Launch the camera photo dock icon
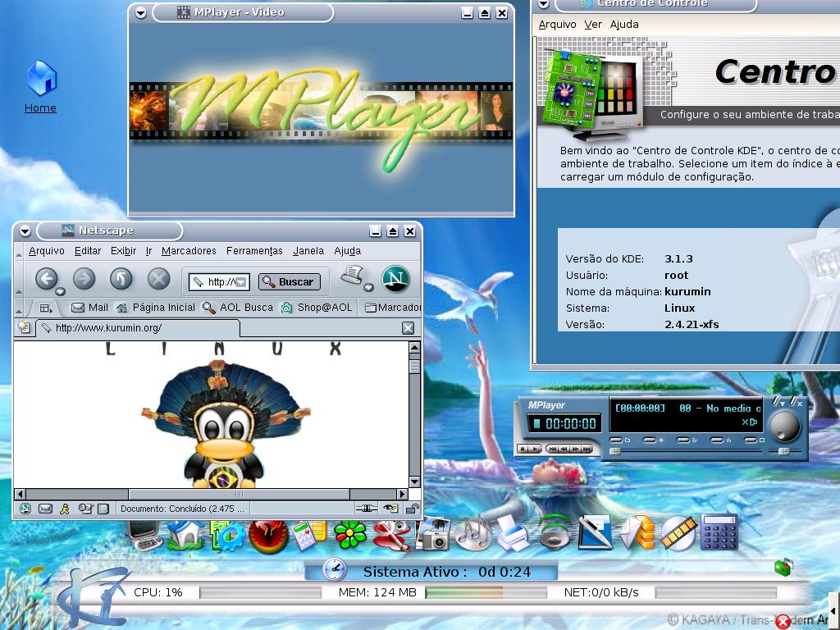The height and width of the screenshot is (630, 840). (x=433, y=534)
